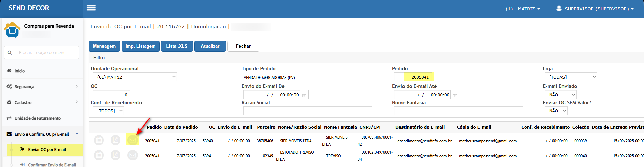The image size is (644, 167).
Task: Click Coleção value 000039
Action: point(581,141)
